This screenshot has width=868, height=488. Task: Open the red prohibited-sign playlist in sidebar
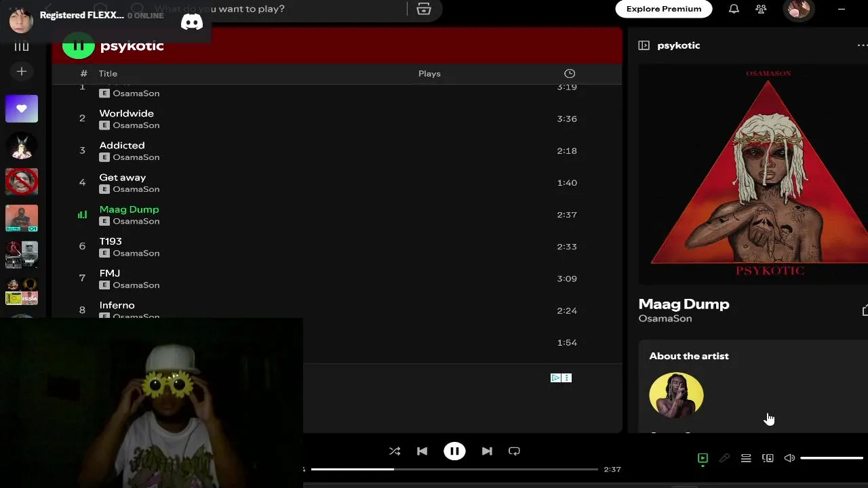click(x=22, y=182)
